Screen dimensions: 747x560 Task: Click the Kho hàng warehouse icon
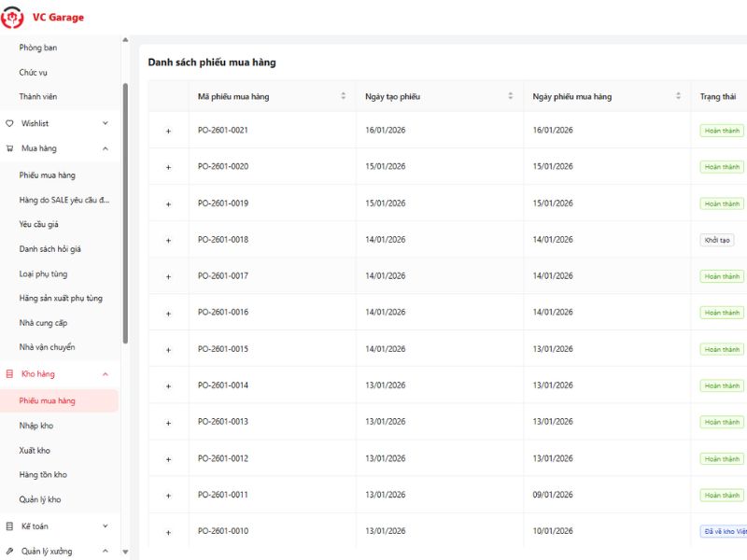click(10, 374)
